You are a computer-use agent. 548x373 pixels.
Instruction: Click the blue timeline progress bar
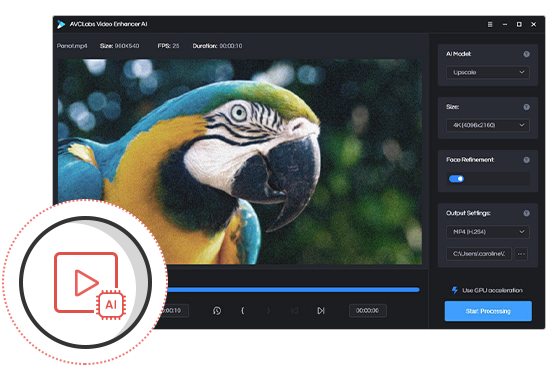pyautogui.click(x=293, y=290)
